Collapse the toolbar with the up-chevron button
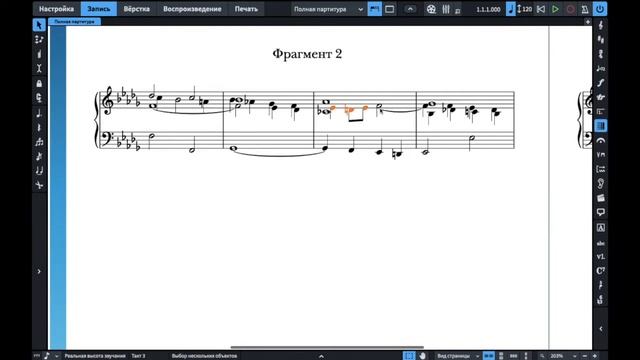The width and height of the screenshot is (640, 360). tap(410, 9)
